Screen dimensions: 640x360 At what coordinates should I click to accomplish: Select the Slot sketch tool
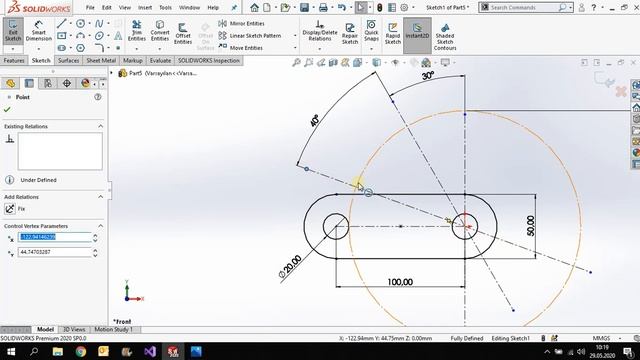coord(62,48)
